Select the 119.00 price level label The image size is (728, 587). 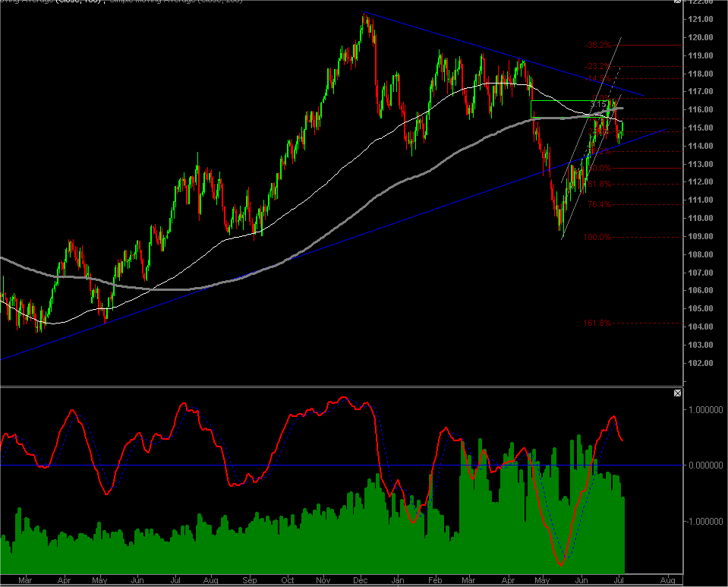[x=701, y=55]
